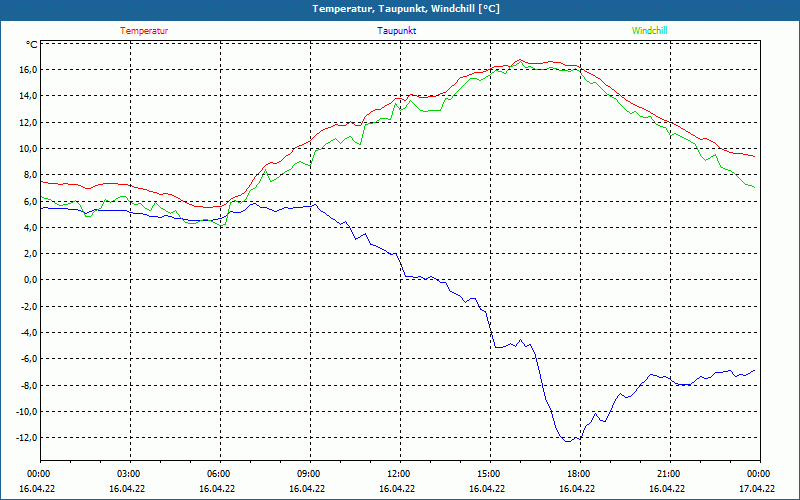Screen dimensions: 800x500
Task: Click the 03:00 time axis label
Action: [x=131, y=474]
